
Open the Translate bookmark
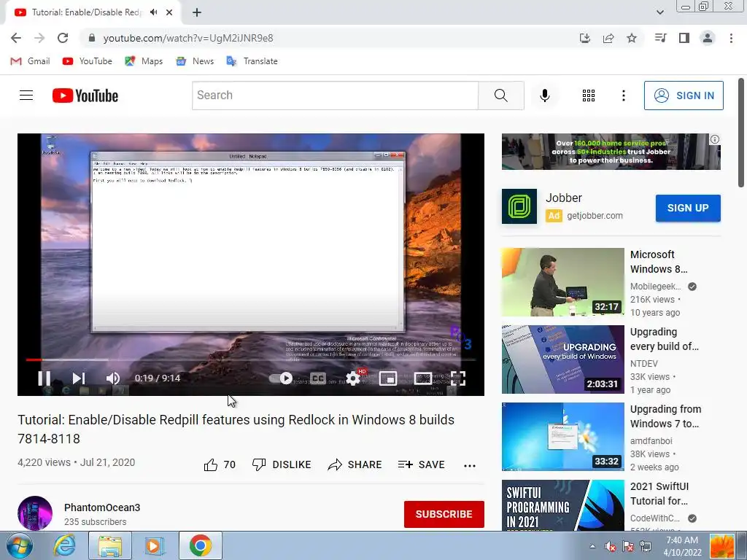(x=252, y=61)
